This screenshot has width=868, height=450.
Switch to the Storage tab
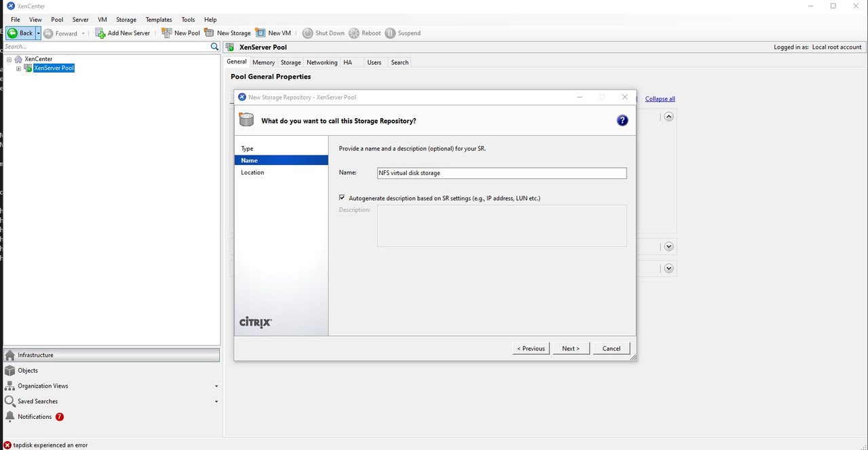click(291, 62)
